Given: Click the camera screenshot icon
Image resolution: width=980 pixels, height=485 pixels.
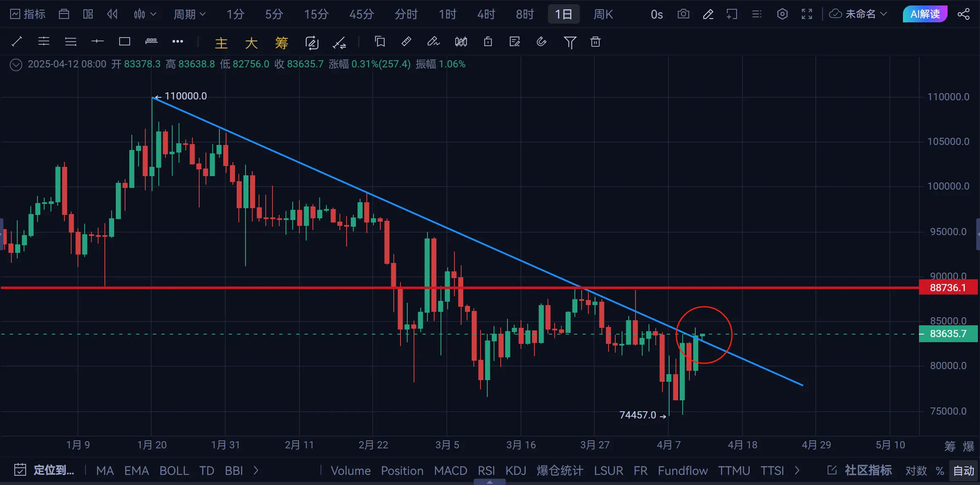Looking at the screenshot, I should [683, 14].
